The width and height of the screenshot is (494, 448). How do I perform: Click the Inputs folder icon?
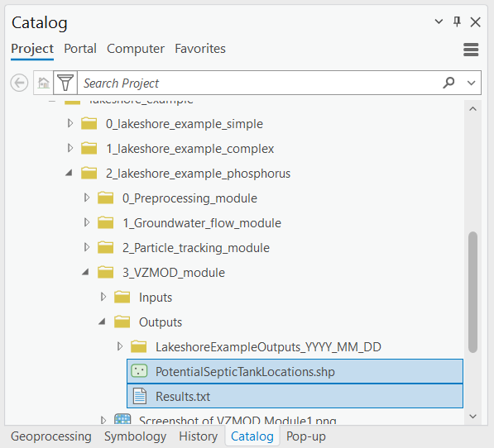coord(122,297)
